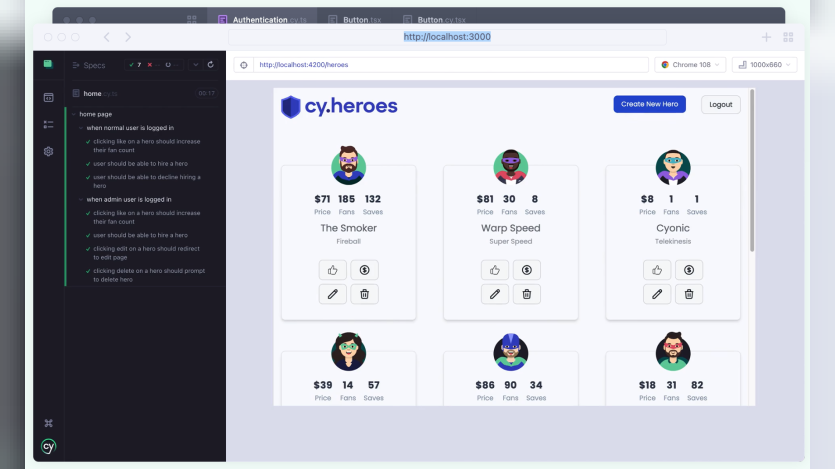This screenshot has width=835, height=469.
Task: Open Cypress logo at sidebar bottom
Action: tap(48, 446)
